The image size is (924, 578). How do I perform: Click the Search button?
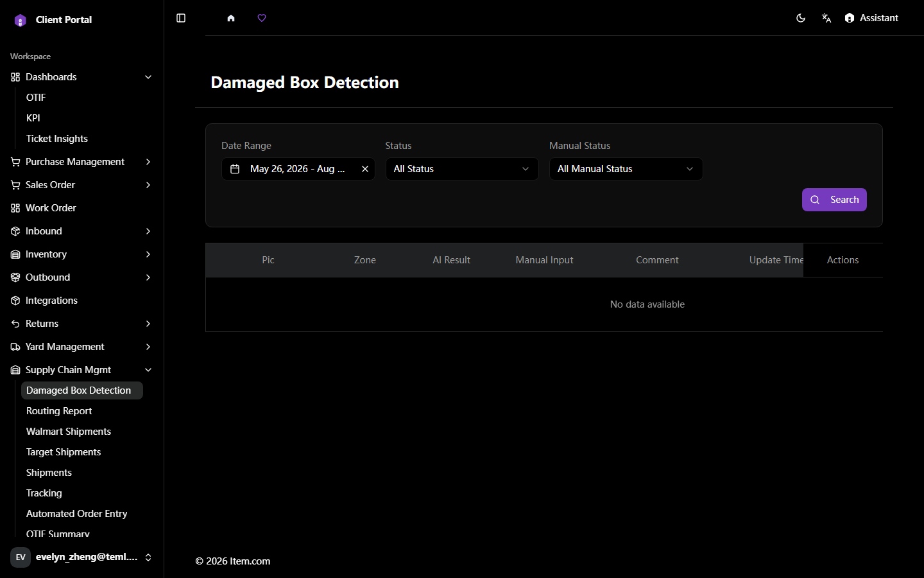pos(834,200)
